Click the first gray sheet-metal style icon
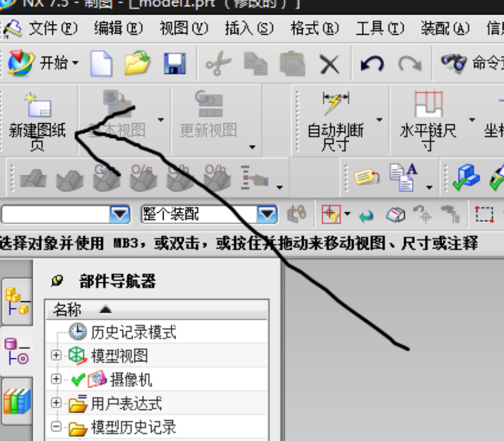The width and height of the screenshot is (504, 441). click(33, 178)
